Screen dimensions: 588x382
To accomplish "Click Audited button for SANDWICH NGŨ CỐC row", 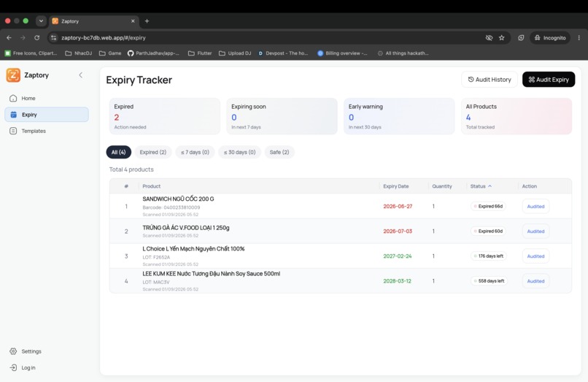I will point(535,206).
